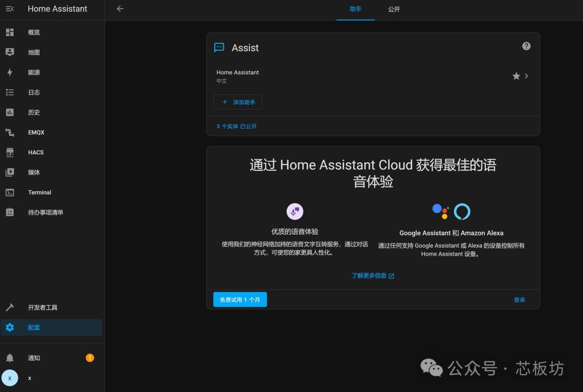Collapse the sidebar with the hamburger icon
This screenshot has height=392, width=583.
(10, 9)
